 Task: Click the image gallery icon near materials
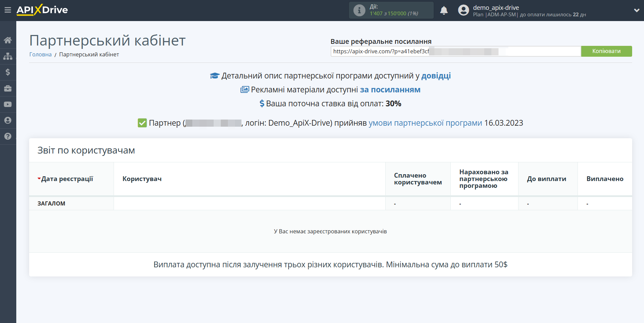245,90
